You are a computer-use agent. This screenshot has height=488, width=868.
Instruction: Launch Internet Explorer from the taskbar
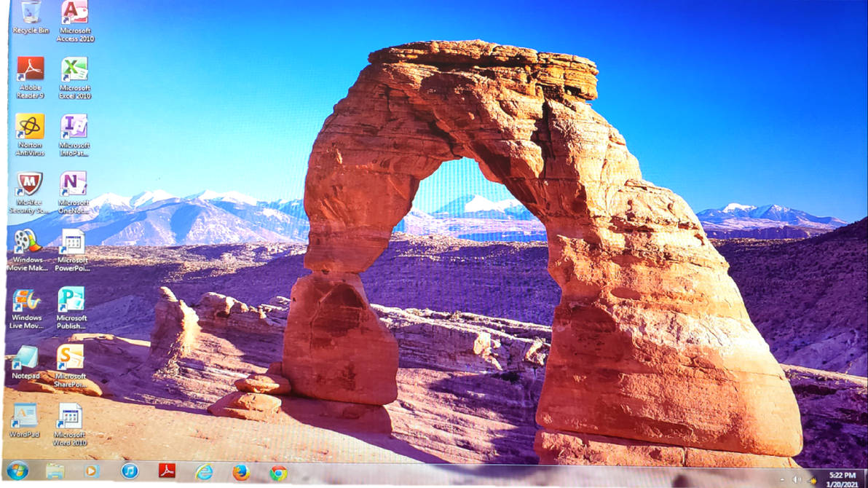coord(204,471)
